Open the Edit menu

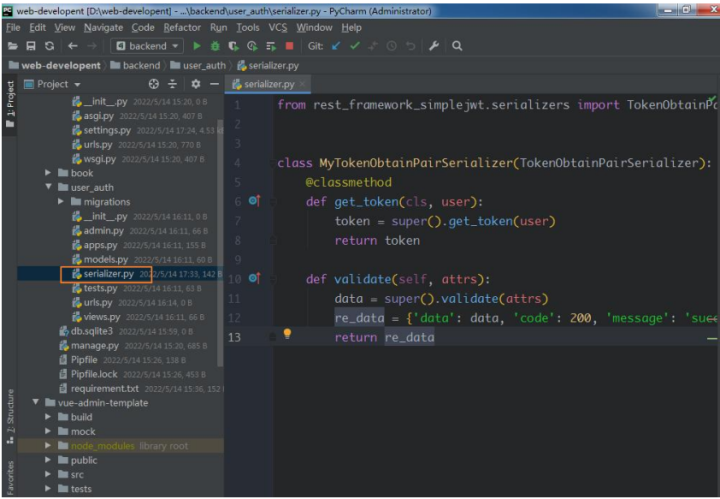pos(37,28)
